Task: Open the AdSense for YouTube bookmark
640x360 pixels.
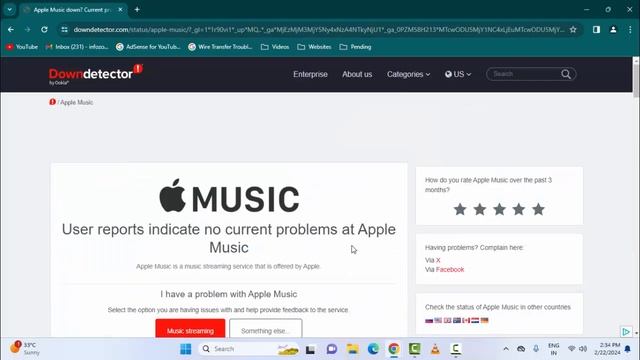Action: [x=148, y=47]
